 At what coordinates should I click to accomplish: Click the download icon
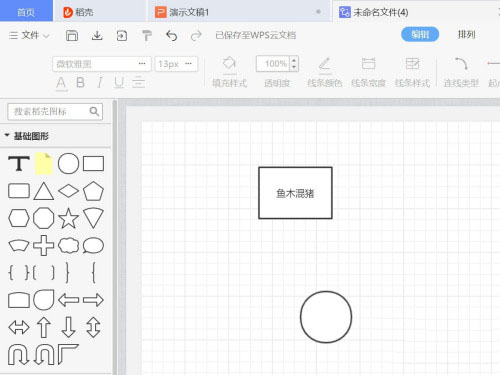pyautogui.click(x=97, y=35)
